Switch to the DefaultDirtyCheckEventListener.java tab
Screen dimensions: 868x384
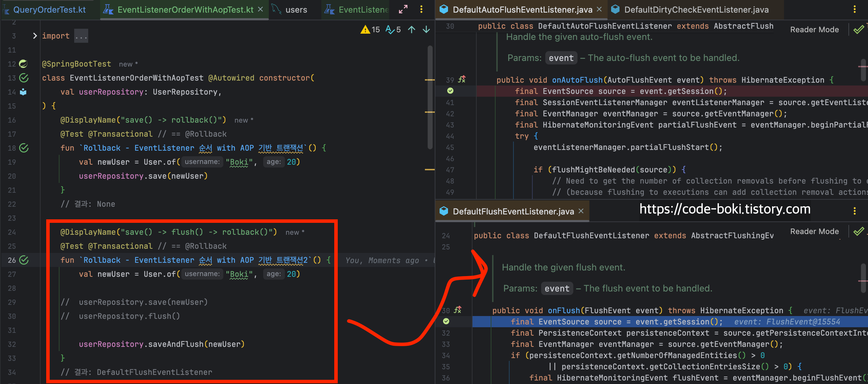696,9
